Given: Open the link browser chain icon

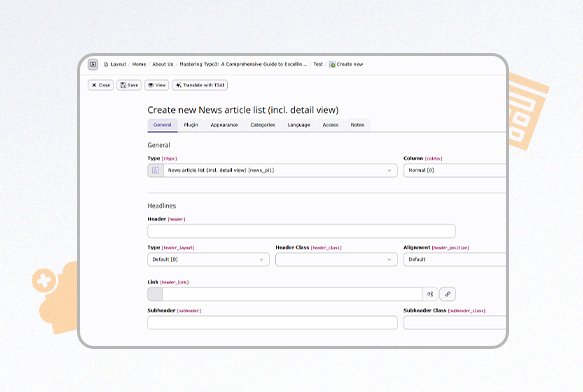Looking at the screenshot, I should 448,294.
